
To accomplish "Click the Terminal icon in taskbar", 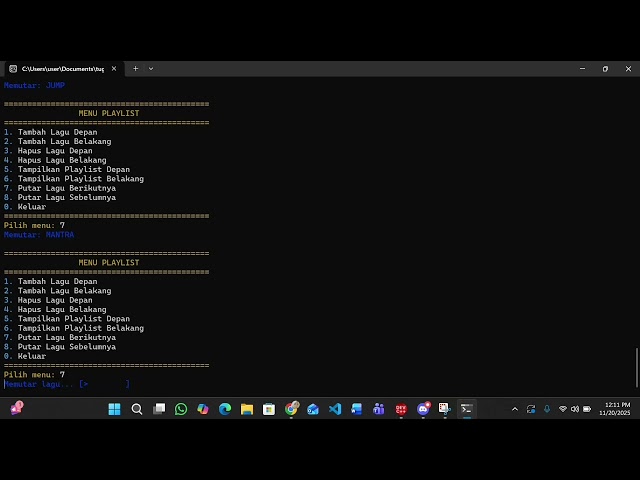I will coord(467,409).
